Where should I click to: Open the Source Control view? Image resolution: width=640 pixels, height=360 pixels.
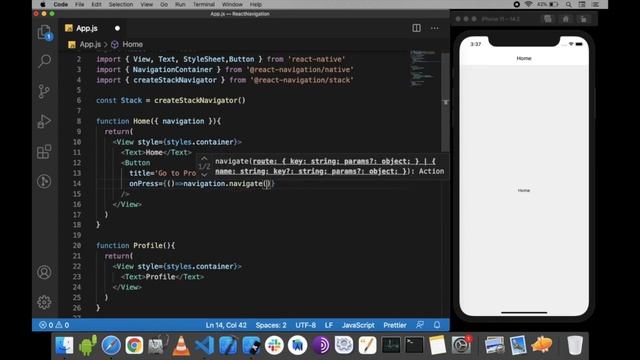click(44, 91)
